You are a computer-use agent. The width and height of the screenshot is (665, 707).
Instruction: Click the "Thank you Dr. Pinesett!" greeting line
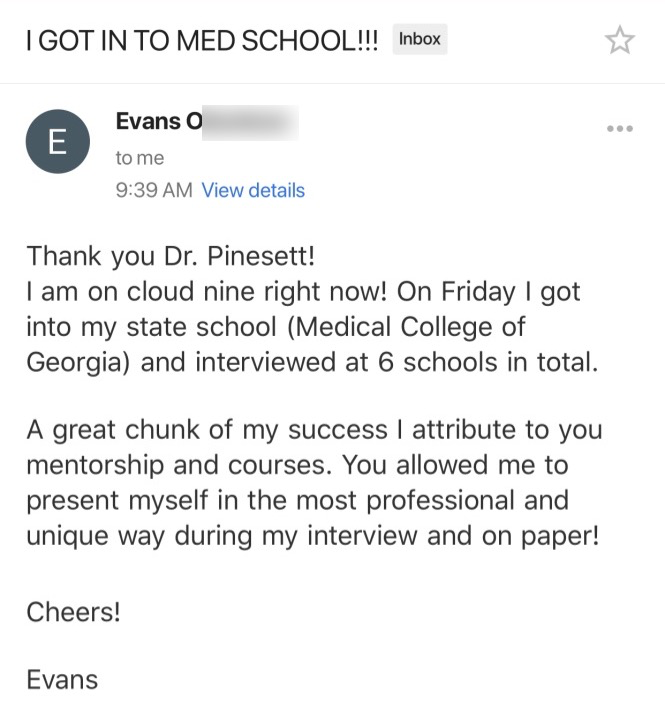(171, 255)
